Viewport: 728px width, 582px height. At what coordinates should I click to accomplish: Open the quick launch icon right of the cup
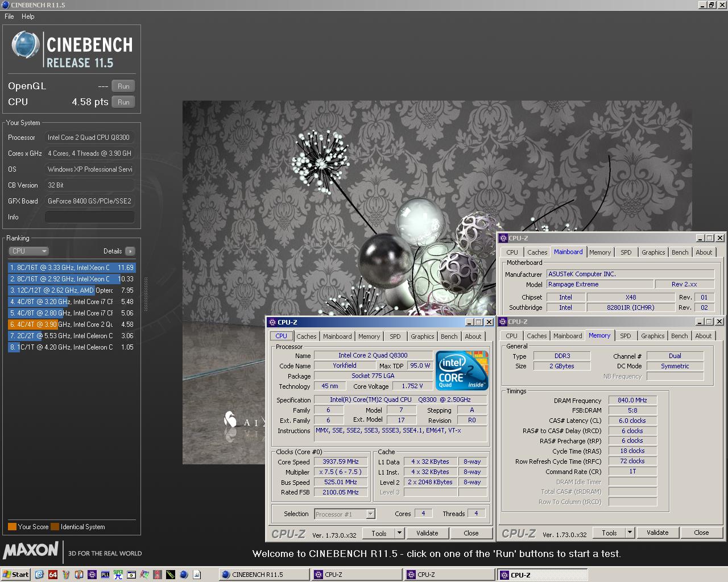point(79,575)
